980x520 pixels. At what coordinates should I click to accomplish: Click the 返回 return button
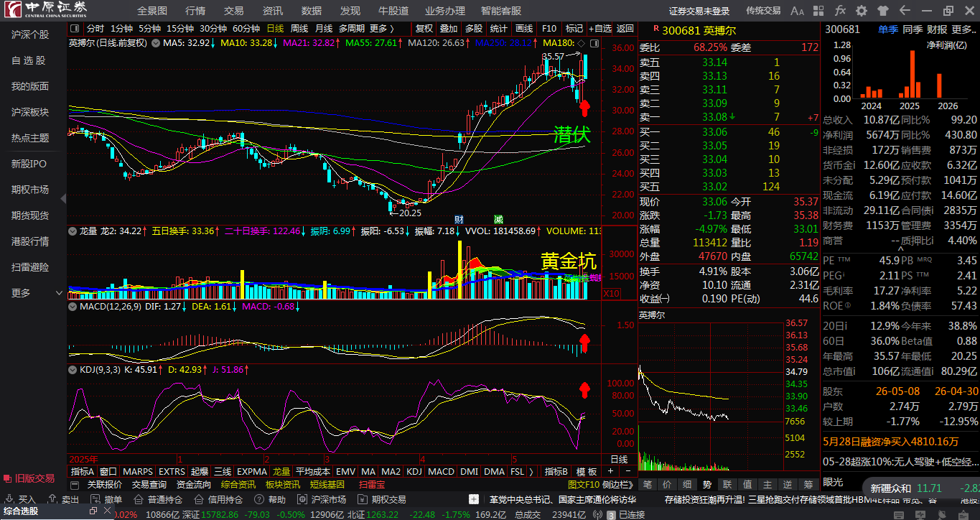coord(626,29)
